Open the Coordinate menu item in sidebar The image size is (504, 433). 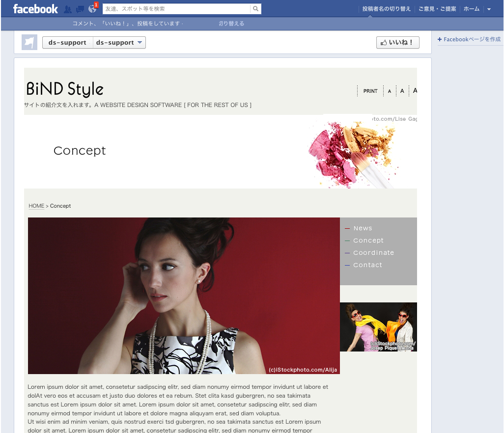[373, 253]
